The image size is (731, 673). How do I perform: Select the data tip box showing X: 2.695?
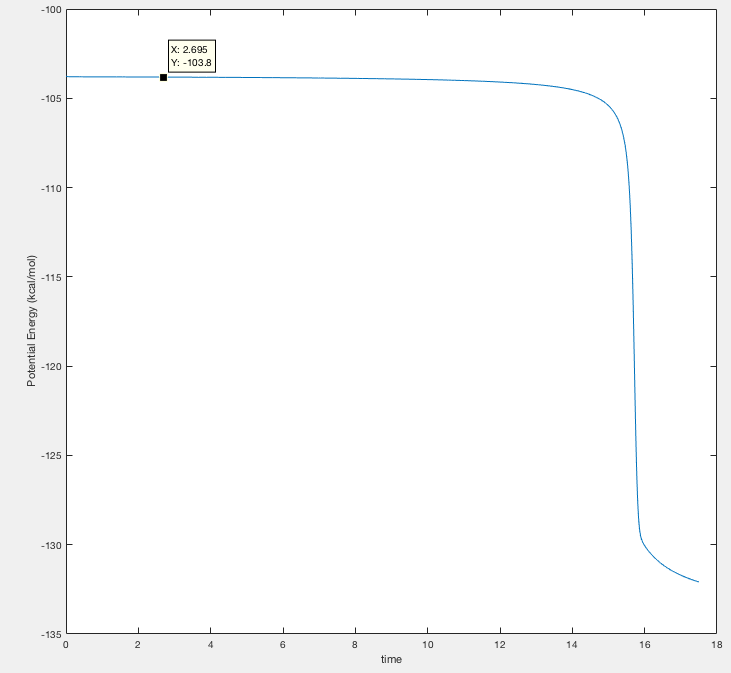click(x=192, y=56)
